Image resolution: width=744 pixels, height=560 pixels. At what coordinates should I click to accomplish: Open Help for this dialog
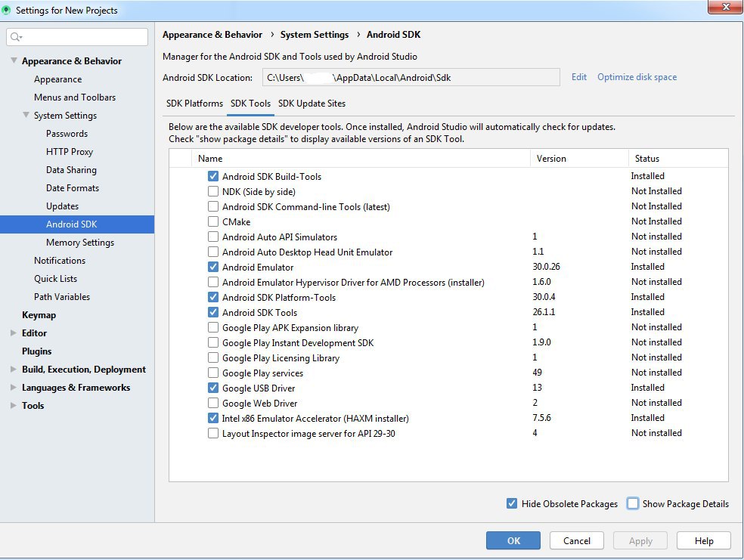[x=704, y=540]
